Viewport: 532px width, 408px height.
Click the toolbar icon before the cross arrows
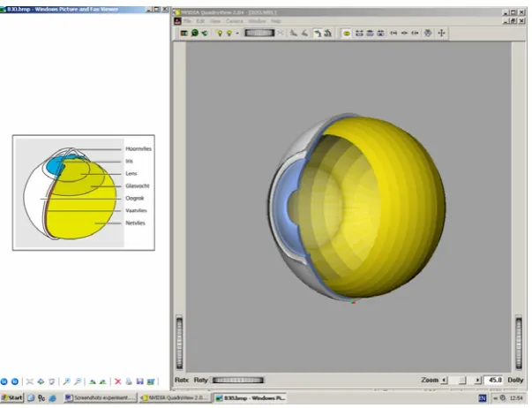[x=428, y=33]
